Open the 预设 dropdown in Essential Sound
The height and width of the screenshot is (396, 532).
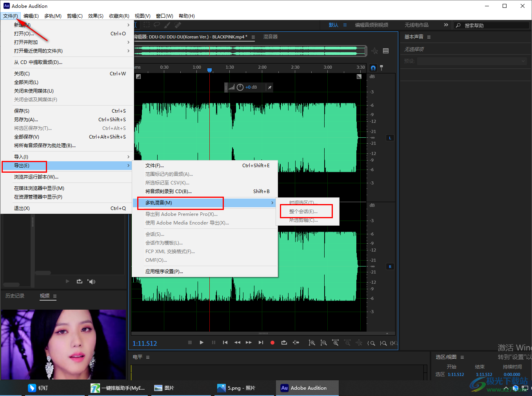(472, 61)
